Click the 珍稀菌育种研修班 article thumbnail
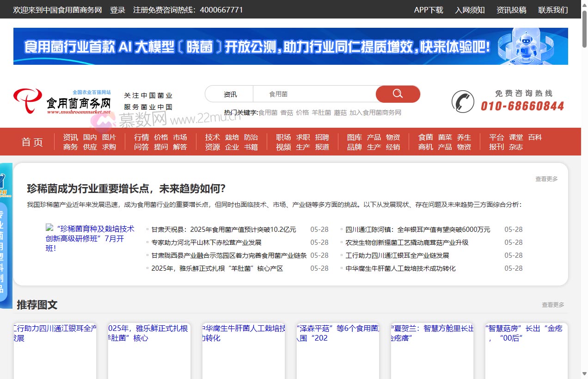 (49, 229)
